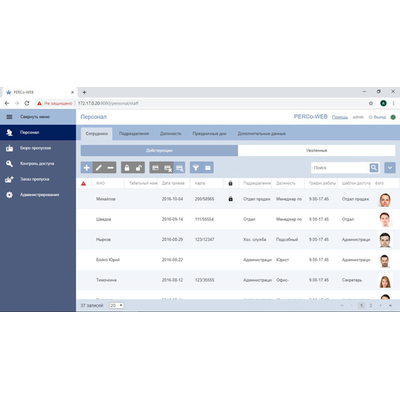This screenshot has height=400, width=400.
Task: Click the pencil edit employee icon
Action: coord(99,168)
